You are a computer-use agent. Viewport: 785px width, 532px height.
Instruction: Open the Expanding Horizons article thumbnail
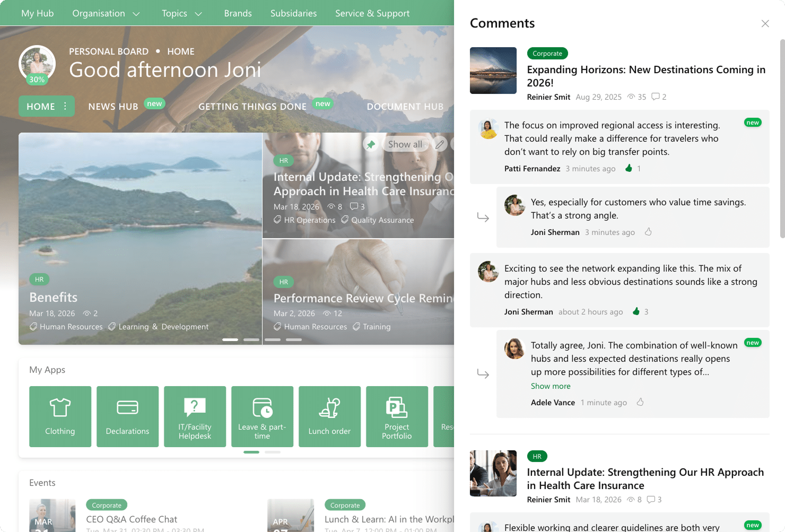493,71
